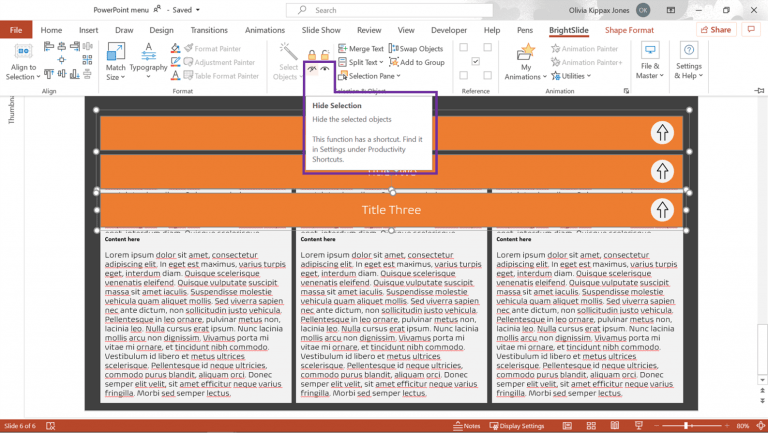This screenshot has width=768, height=433.
Task: Expand Split Text dropdown
Action: [x=360, y=62]
